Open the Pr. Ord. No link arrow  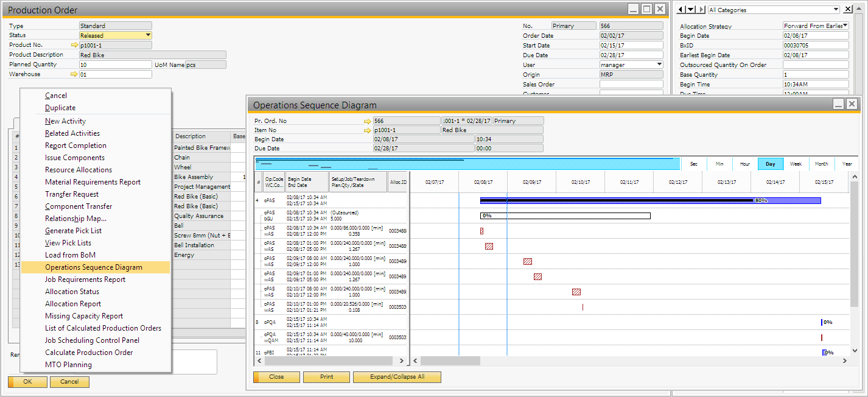367,121
